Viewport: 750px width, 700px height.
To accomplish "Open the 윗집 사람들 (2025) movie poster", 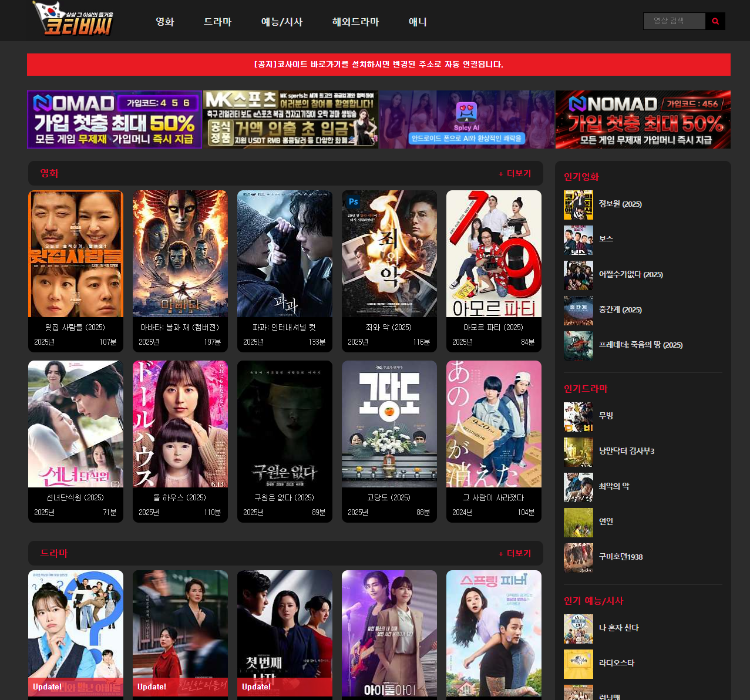I will point(76,254).
